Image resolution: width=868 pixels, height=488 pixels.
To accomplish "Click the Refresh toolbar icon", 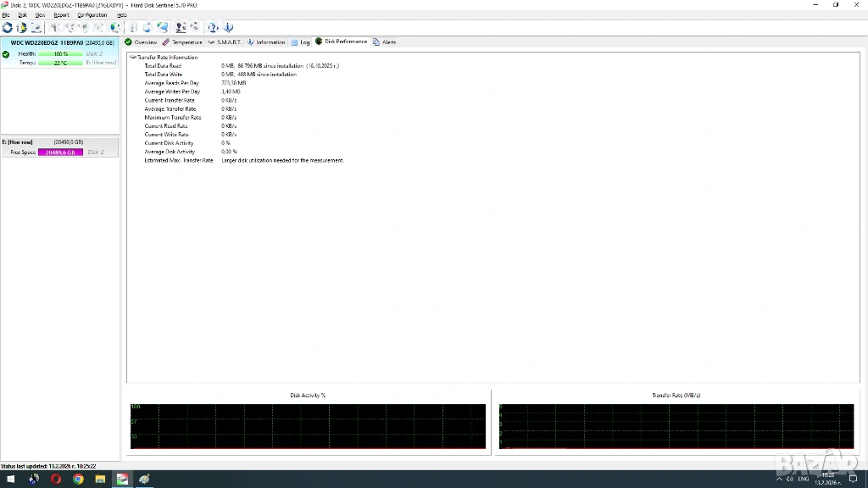I will pos(8,28).
